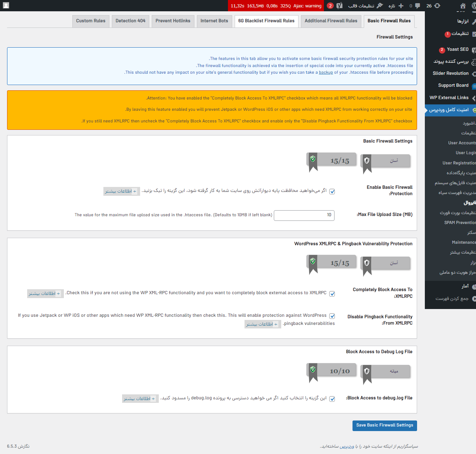Open User Accounts security submenu
476x454 pixels.
tap(462, 143)
